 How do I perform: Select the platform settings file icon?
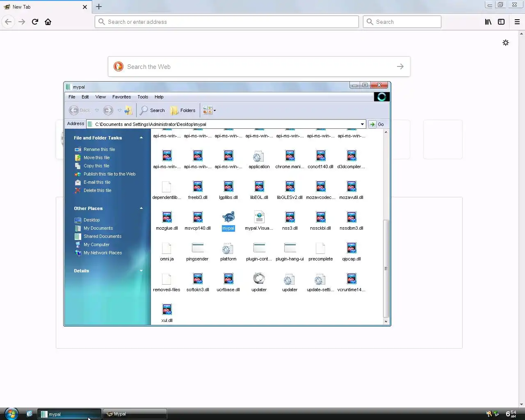click(x=228, y=248)
